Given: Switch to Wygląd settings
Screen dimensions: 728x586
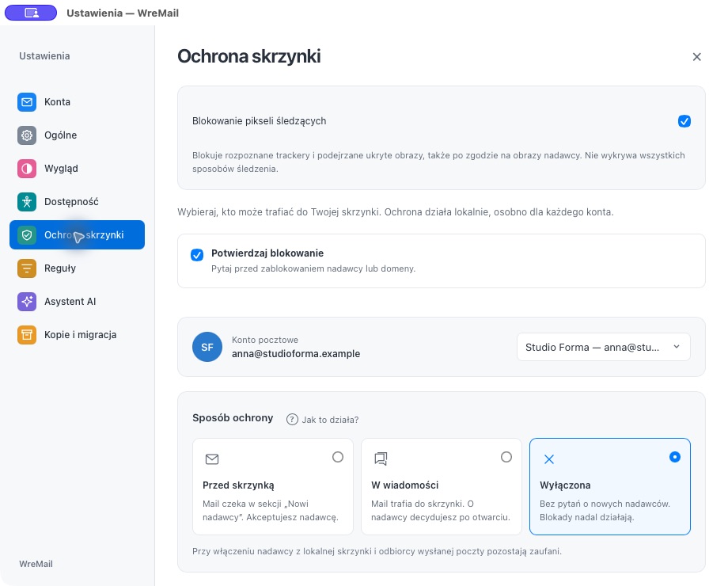Looking at the screenshot, I should (77, 168).
